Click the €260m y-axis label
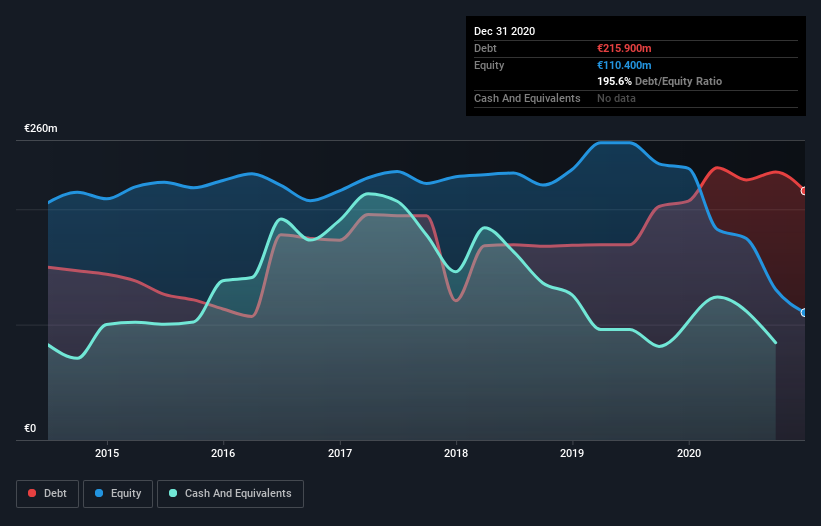This screenshot has width=821, height=526. coord(41,128)
